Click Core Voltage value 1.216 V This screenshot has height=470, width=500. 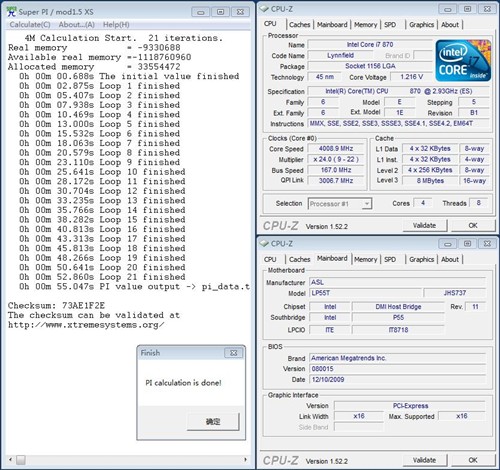(x=411, y=77)
